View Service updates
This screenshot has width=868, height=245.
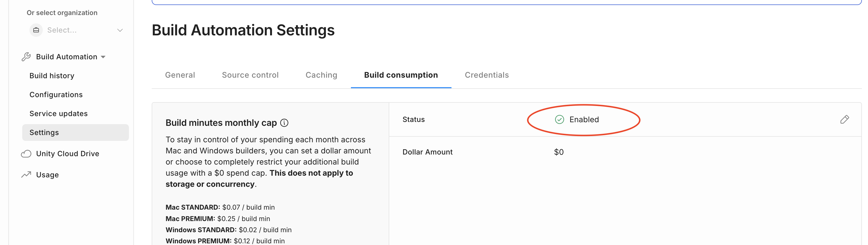58,113
